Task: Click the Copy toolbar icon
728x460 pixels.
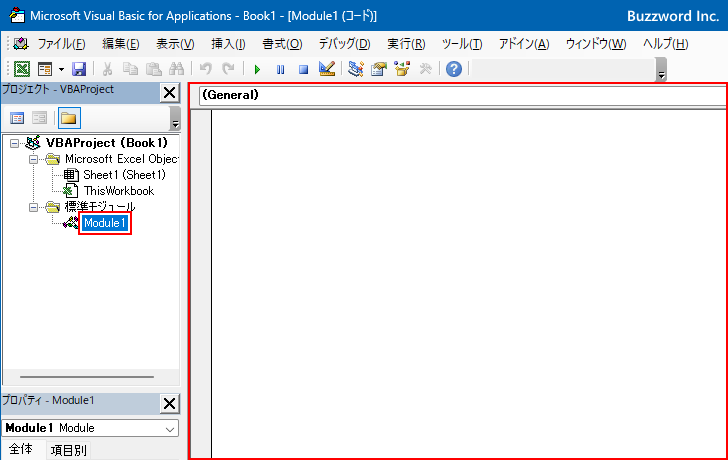Action: (130, 69)
